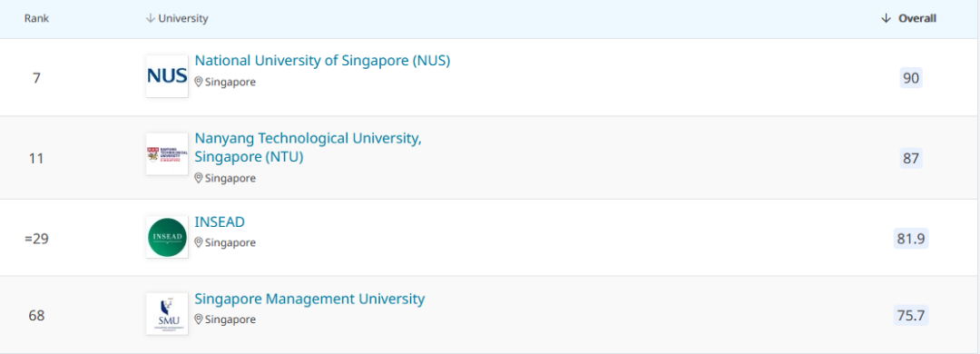Image resolution: width=980 pixels, height=354 pixels.
Task: Open the INSEAD university link
Action: pyautogui.click(x=220, y=222)
